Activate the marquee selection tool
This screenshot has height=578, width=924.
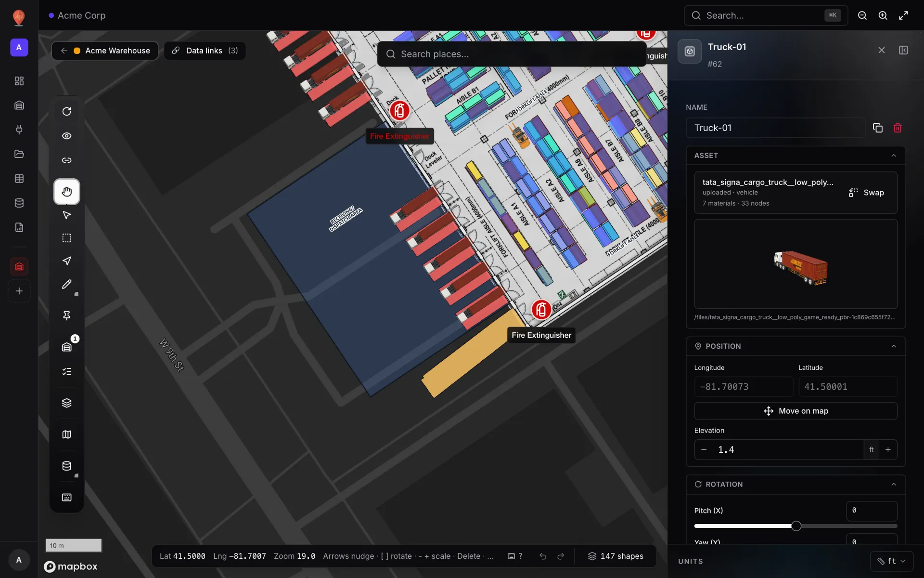[x=66, y=238]
